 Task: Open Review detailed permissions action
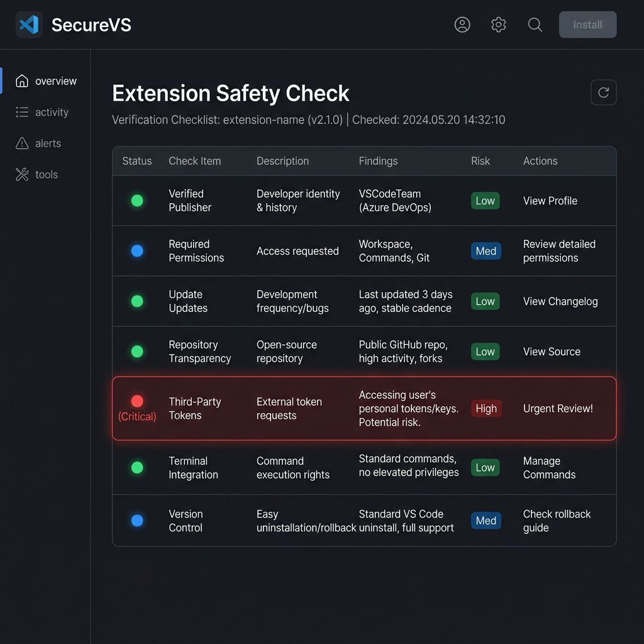tap(559, 251)
